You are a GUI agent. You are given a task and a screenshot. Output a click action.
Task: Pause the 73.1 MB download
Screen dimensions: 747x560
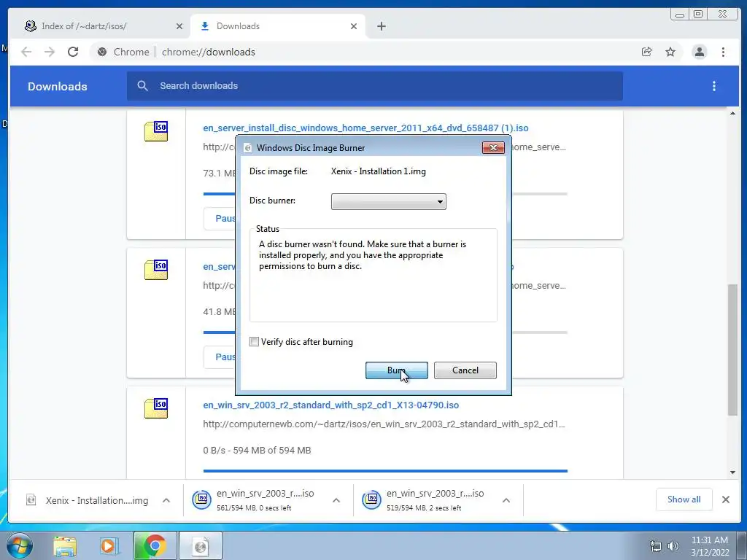(220, 219)
